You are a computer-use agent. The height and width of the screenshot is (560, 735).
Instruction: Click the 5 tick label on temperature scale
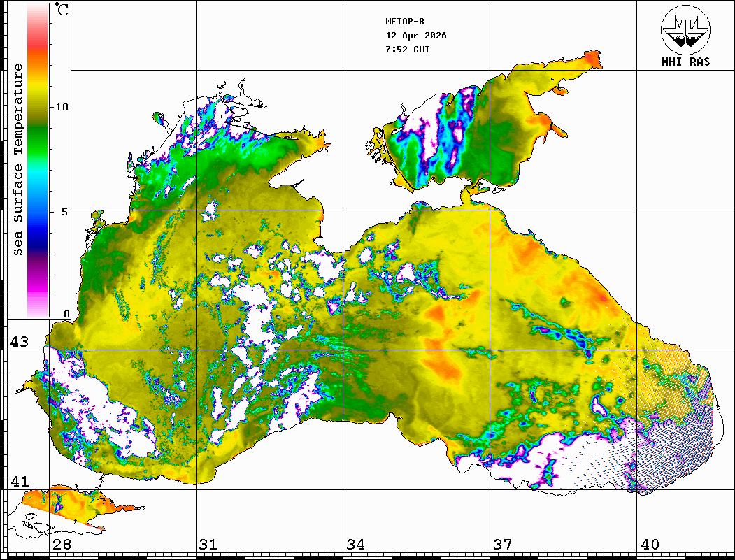(x=65, y=211)
